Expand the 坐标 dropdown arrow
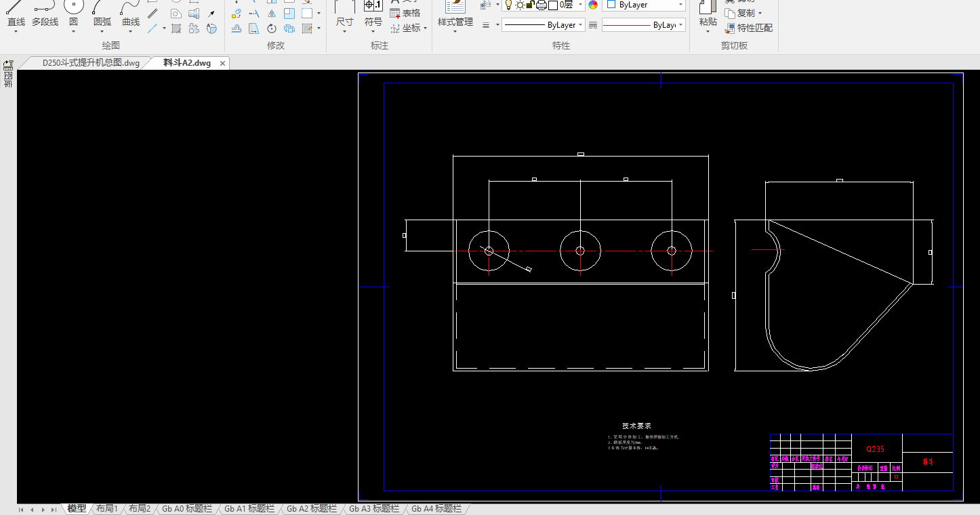The width and height of the screenshot is (980, 515). coord(426,28)
